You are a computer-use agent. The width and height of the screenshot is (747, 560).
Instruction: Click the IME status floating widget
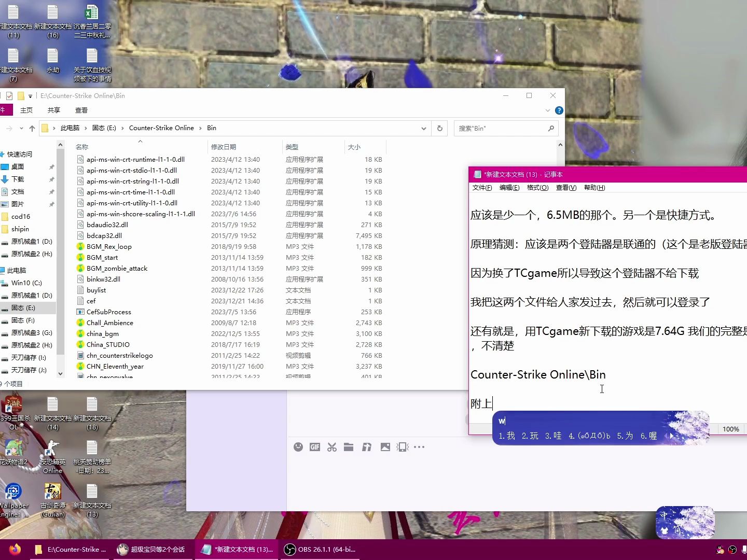(x=685, y=522)
